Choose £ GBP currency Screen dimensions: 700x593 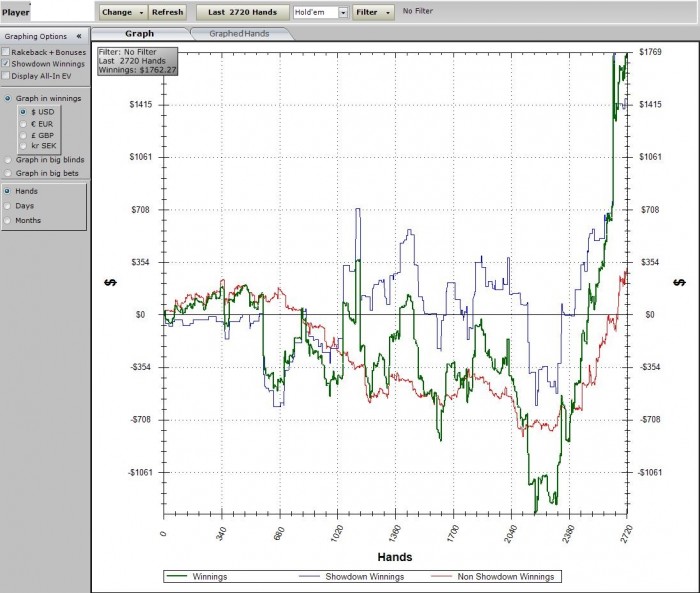(x=23, y=135)
